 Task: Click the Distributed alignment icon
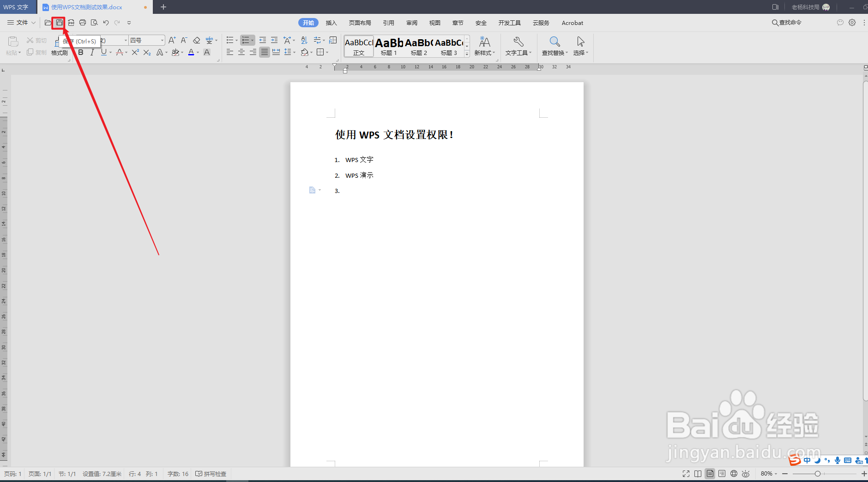click(x=276, y=52)
